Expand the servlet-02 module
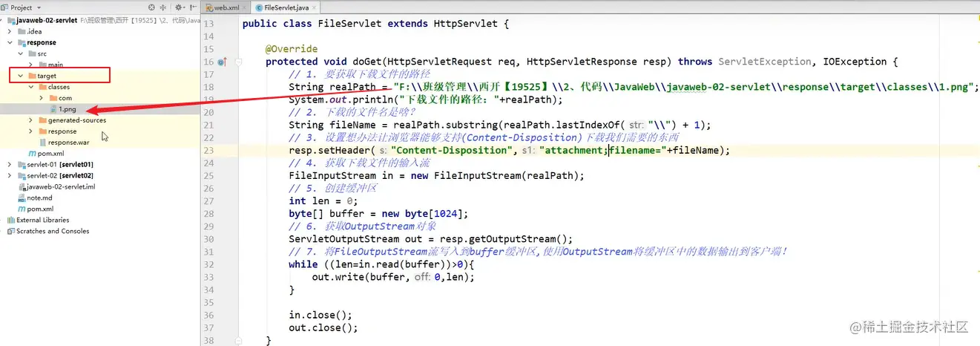This screenshot has width=980, height=346. tap(10, 175)
